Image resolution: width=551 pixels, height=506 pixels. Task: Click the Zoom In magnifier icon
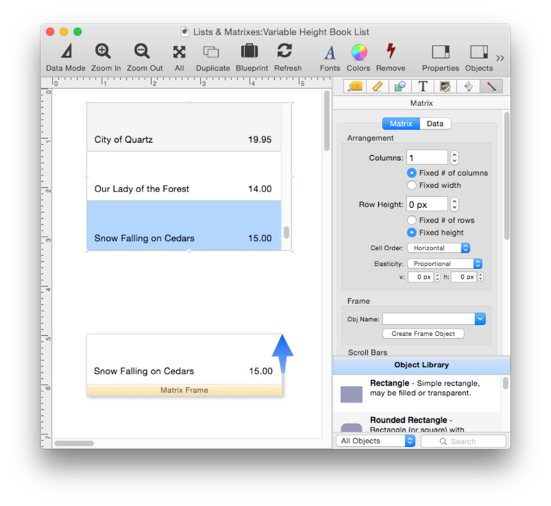click(x=103, y=51)
